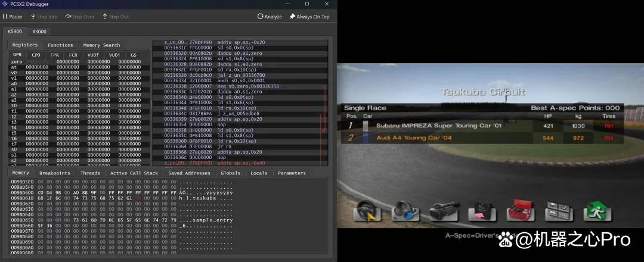Click the Step Out toolbar button
This screenshot has height=262, width=644.
[116, 17]
